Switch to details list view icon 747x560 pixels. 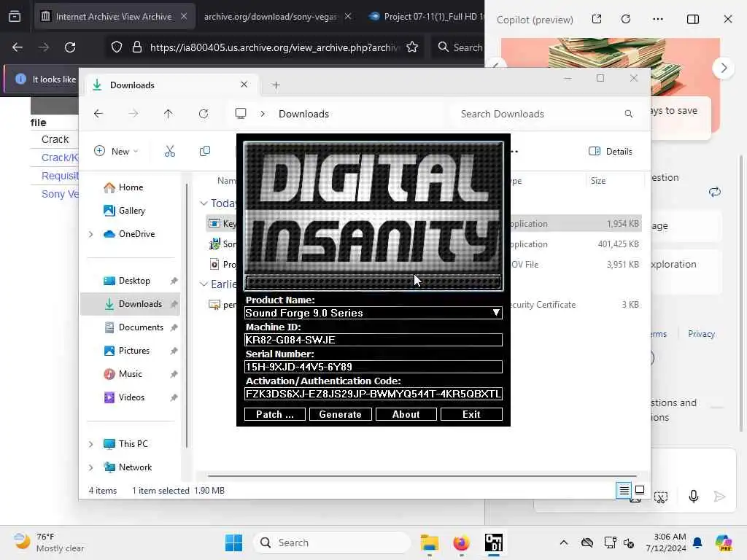point(624,490)
